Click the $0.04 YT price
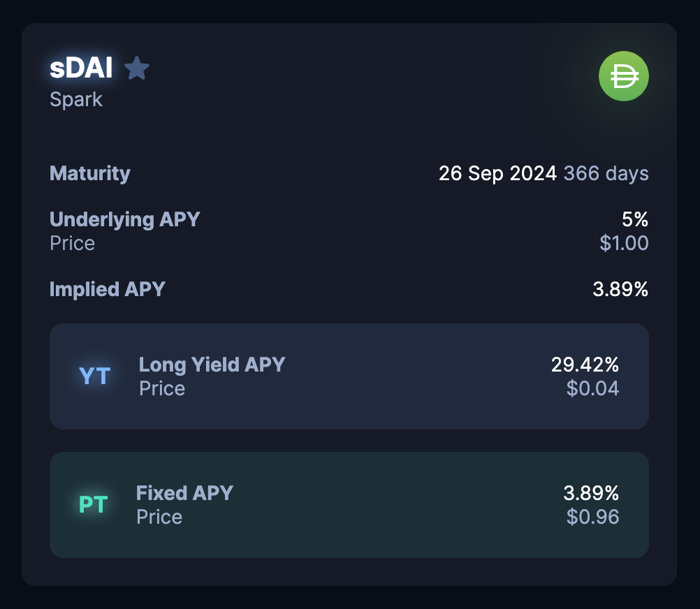Viewport: 700px width, 609px height. (x=592, y=388)
